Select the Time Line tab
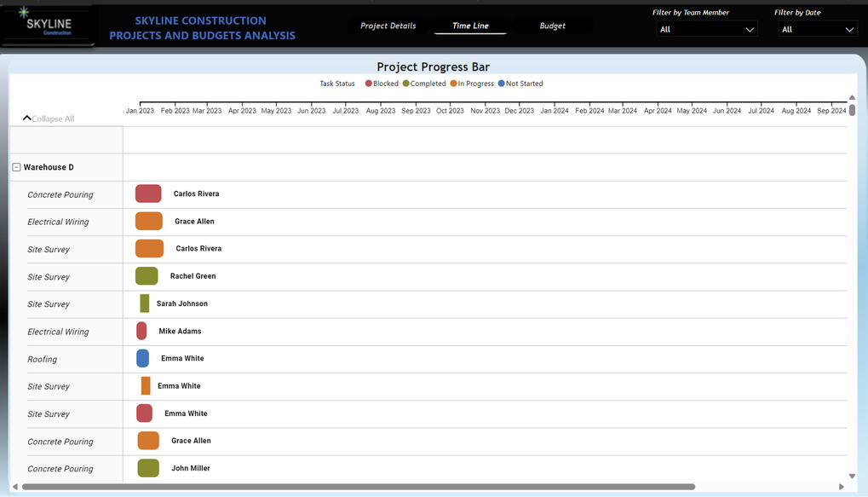Image resolution: width=868 pixels, height=497 pixels. (470, 26)
